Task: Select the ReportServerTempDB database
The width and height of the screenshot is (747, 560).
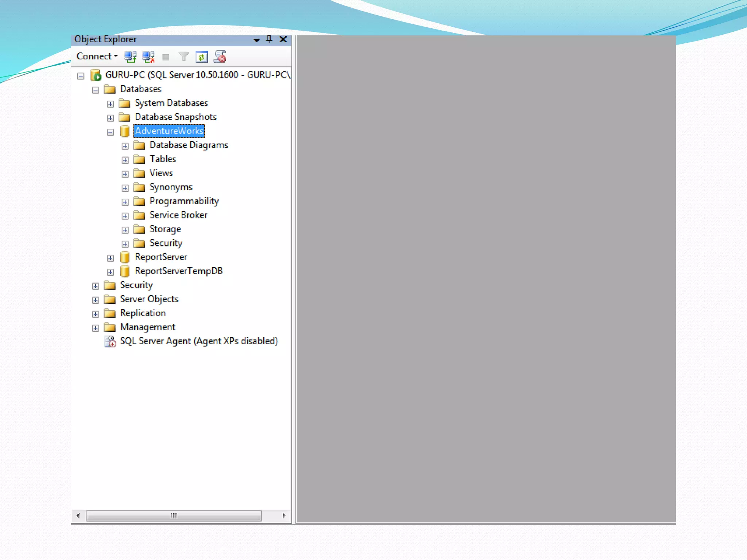Action: tap(178, 271)
